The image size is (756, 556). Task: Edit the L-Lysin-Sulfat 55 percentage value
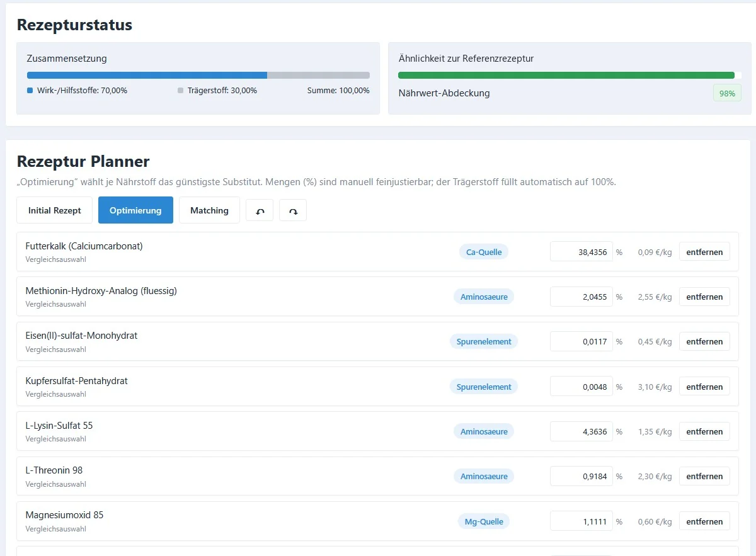(x=581, y=431)
